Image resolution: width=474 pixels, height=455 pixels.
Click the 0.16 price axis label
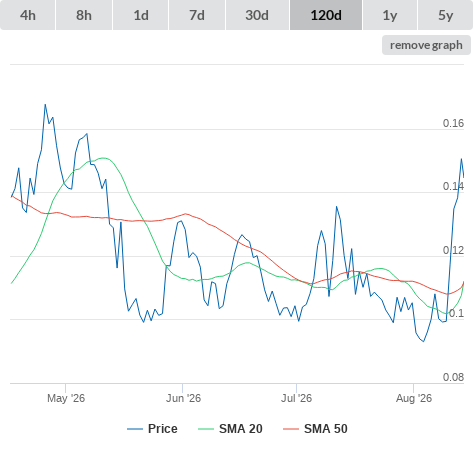pyautogui.click(x=453, y=123)
